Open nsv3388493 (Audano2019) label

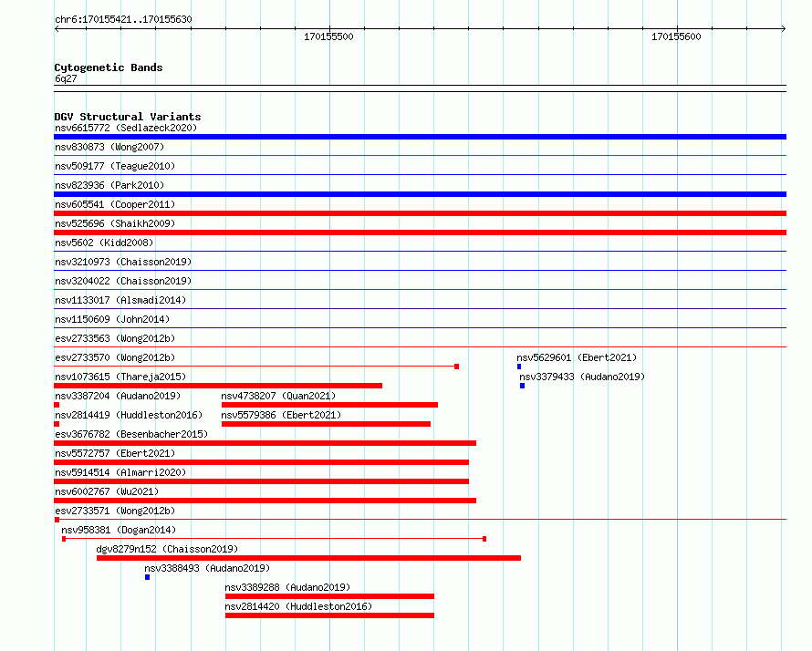pos(207,568)
